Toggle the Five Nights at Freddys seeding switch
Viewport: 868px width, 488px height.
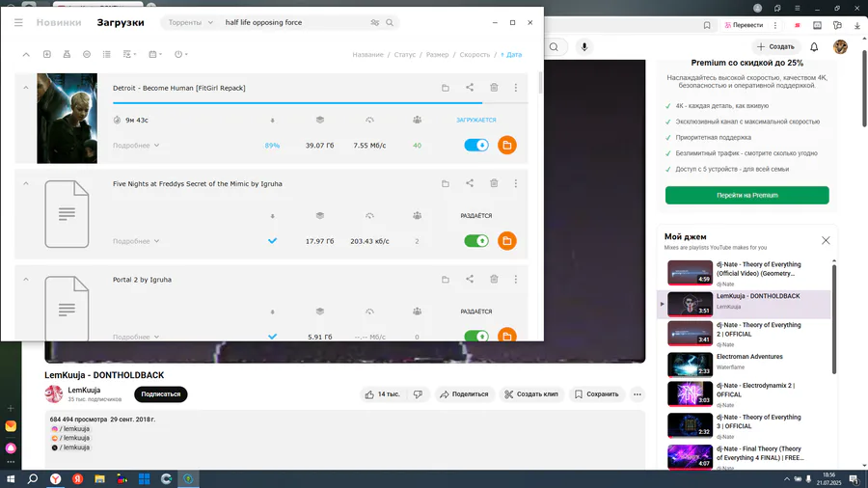tap(476, 241)
